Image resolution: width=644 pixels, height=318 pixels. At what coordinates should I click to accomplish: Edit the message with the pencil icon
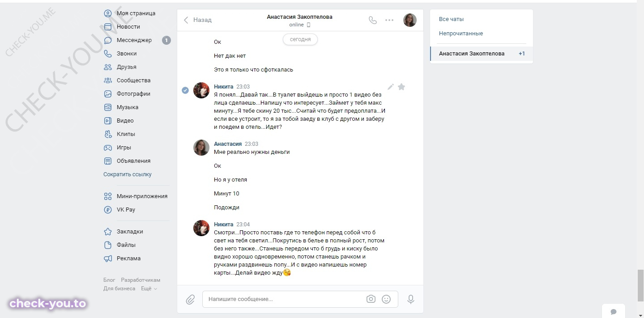point(390,87)
